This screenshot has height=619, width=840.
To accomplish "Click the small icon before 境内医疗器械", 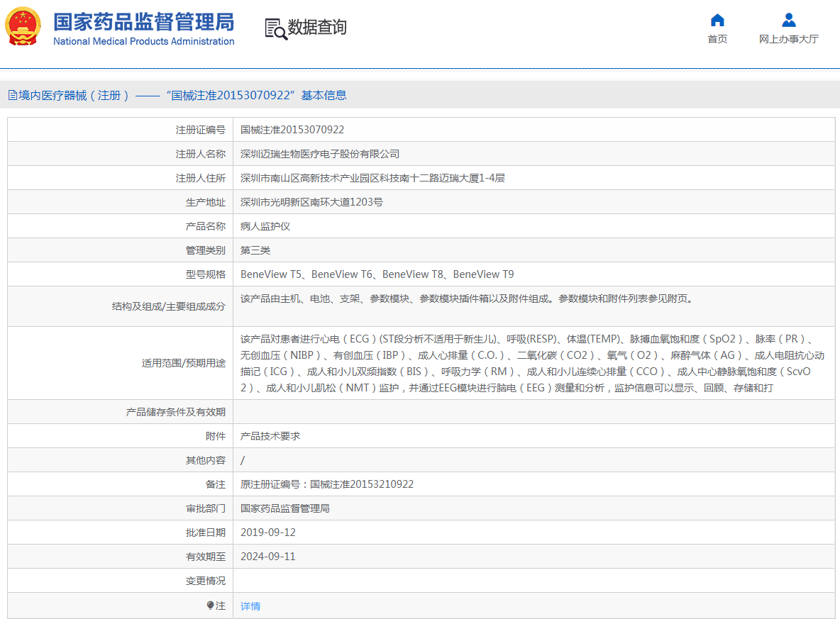I will tap(12, 96).
